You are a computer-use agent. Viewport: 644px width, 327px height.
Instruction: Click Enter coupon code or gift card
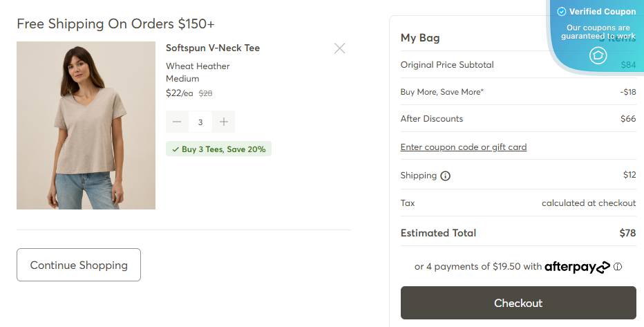pyautogui.click(x=464, y=147)
